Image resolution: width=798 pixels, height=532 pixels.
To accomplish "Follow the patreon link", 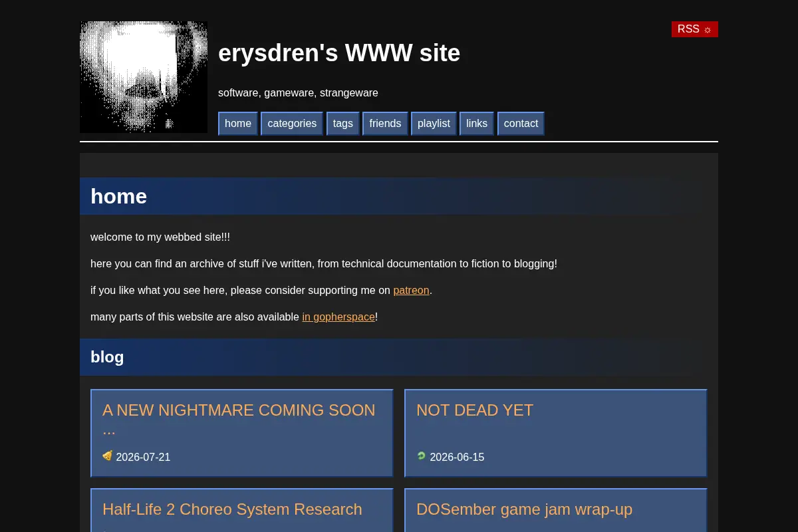I will coord(411,291).
